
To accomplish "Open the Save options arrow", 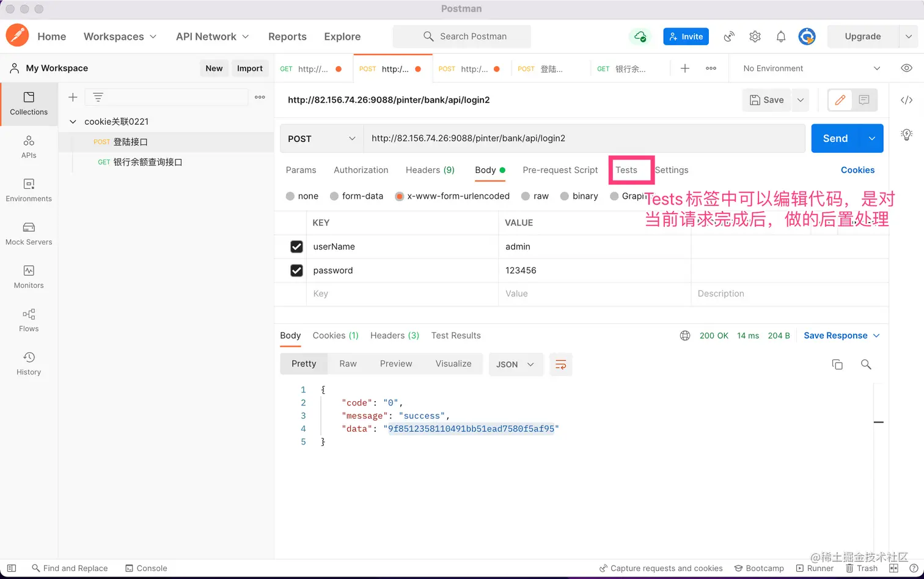I will (801, 100).
